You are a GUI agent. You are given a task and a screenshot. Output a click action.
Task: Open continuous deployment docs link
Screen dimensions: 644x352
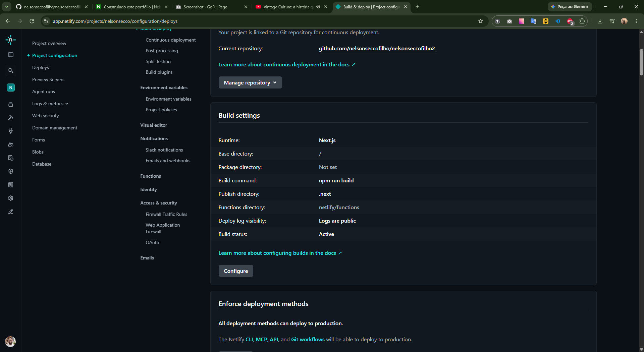click(x=287, y=64)
